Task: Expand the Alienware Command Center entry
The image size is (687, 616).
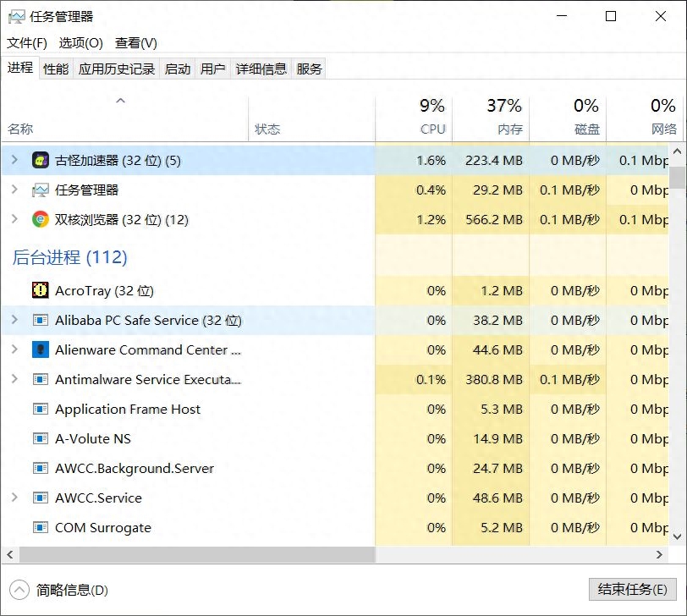Action: [x=15, y=349]
